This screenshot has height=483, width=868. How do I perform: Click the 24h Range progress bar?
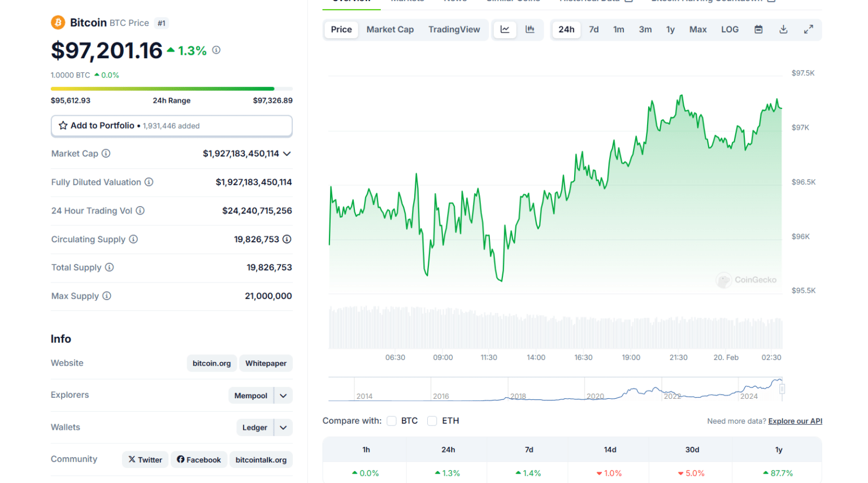172,89
